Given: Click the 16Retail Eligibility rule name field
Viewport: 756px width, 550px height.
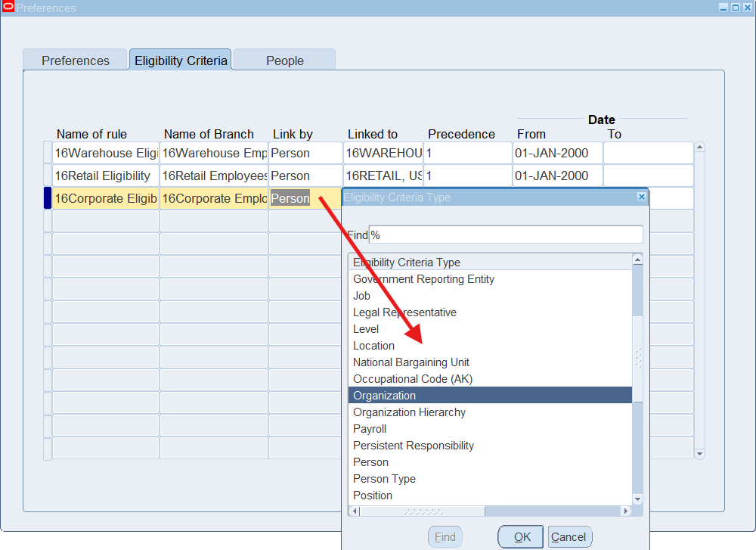Looking at the screenshot, I should click(105, 176).
